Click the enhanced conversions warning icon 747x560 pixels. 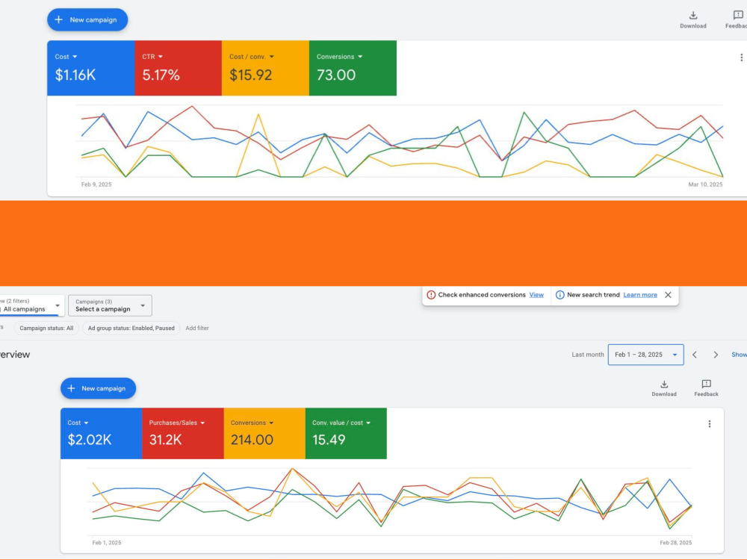tap(431, 295)
